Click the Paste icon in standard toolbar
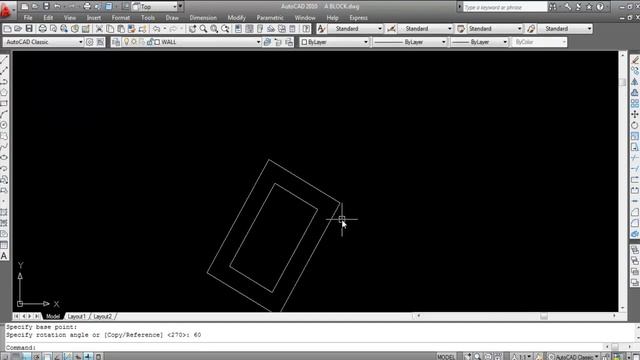Viewport: 640px width, 360px height. click(x=121, y=29)
